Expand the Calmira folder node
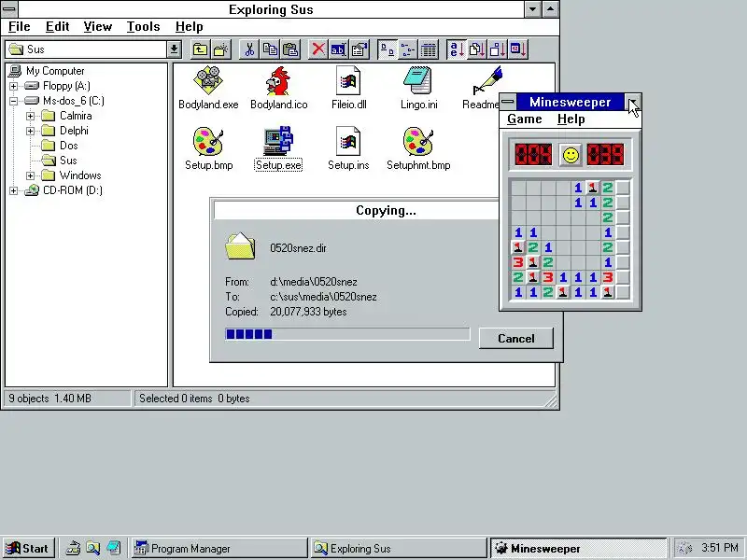Viewport: 747px width, 560px height. (30, 116)
